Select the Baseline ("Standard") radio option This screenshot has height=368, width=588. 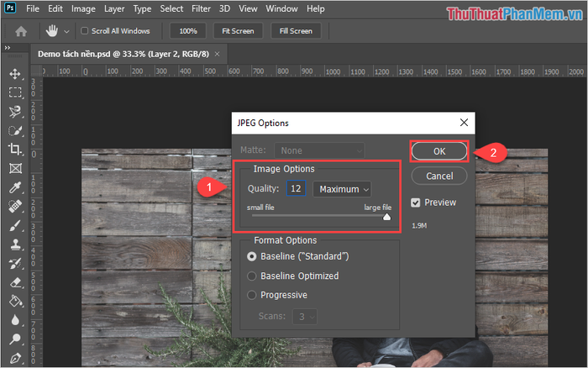click(252, 256)
